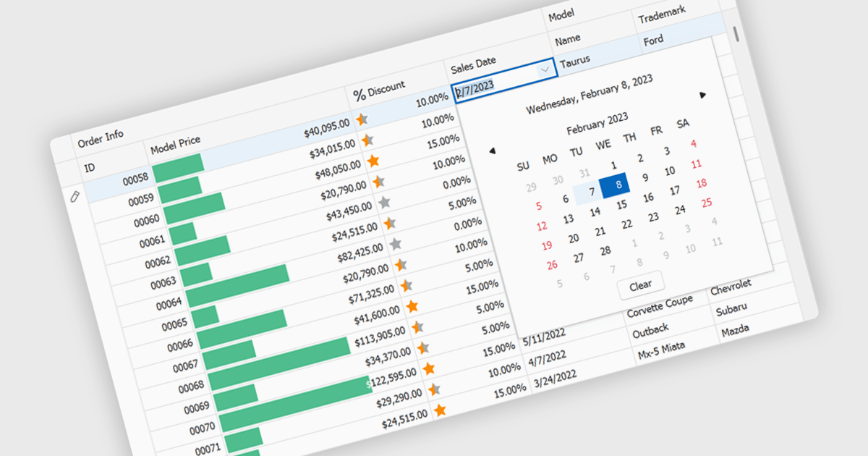Click the % Discount column header

(379, 90)
